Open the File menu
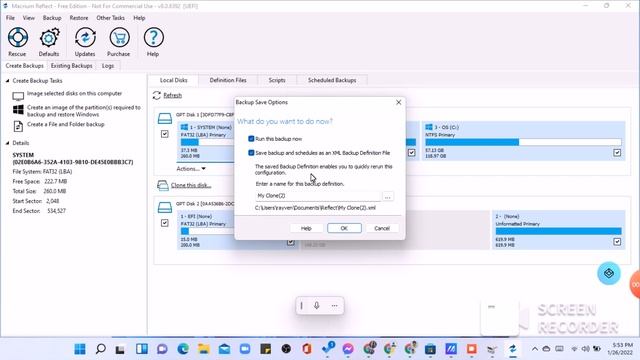640x360 pixels. click(x=10, y=18)
